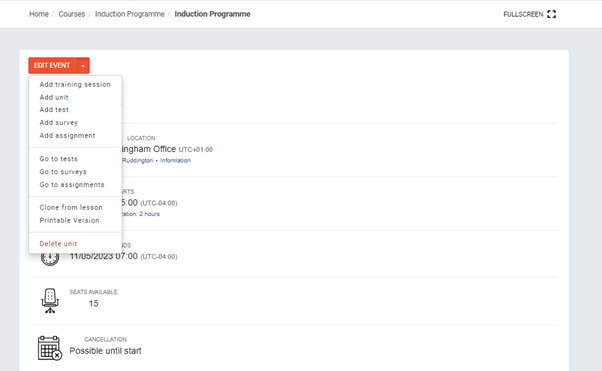Open Courses breadcrumb link
Screen dimensions: 602x371
pos(72,14)
